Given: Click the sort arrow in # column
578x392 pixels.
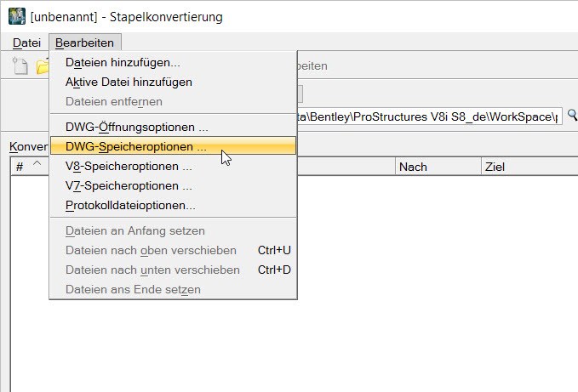Looking at the screenshot, I should [x=37, y=163].
